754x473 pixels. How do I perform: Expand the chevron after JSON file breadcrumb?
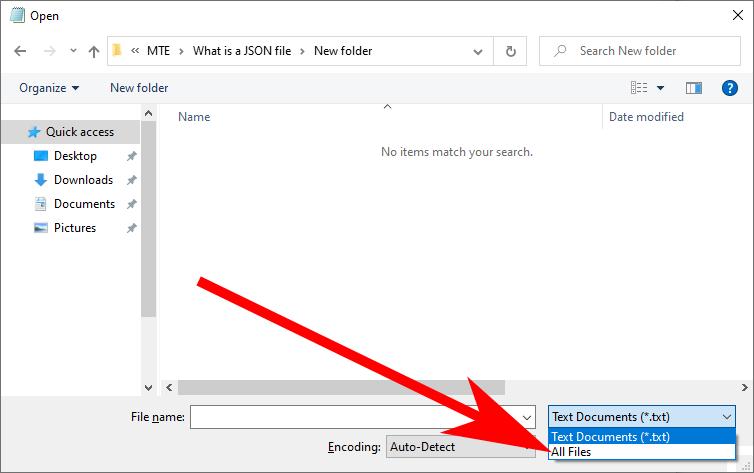tap(302, 51)
